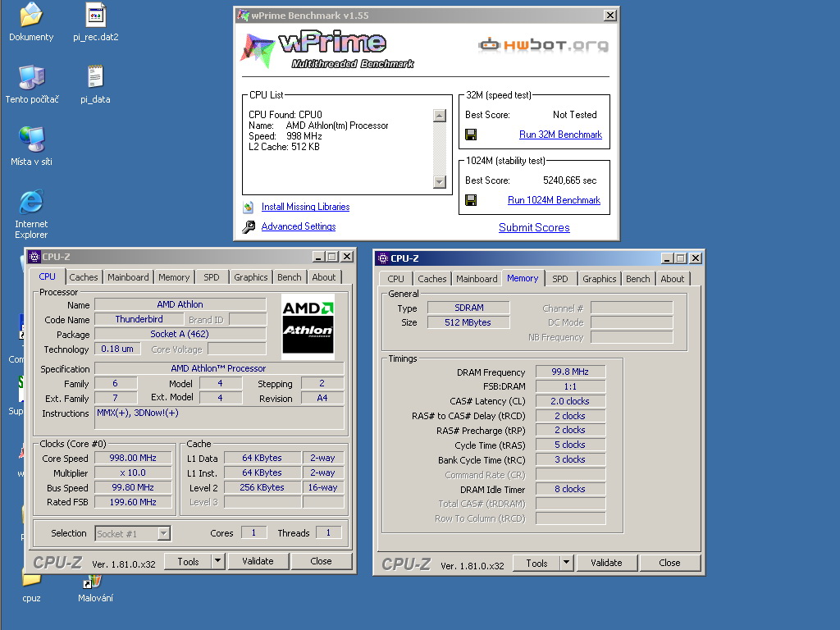The width and height of the screenshot is (840, 630).
Task: Click the CAS# Latency 2.0 clocks value
Action: (570, 401)
